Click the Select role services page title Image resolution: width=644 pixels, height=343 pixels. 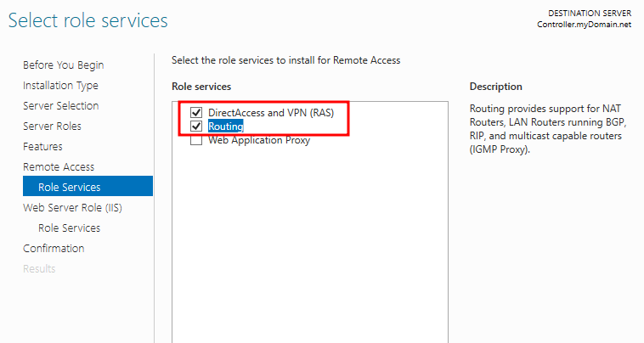coord(88,20)
